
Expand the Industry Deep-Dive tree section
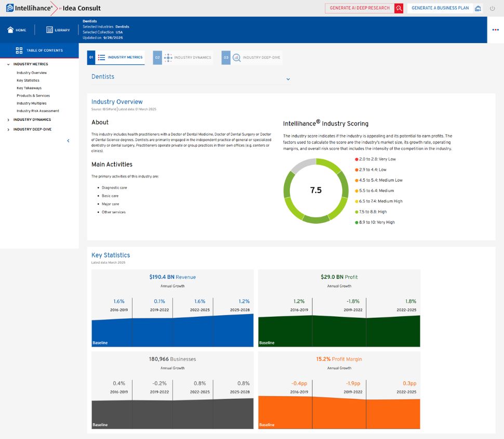pos(8,130)
